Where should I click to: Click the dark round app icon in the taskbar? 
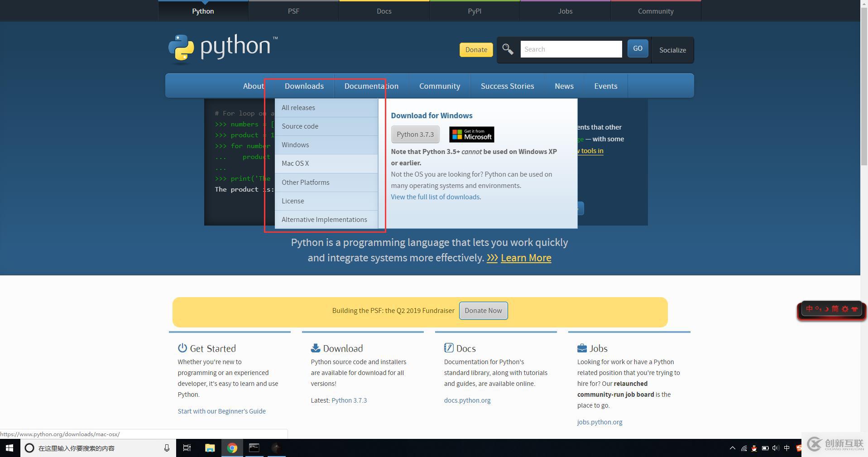click(x=276, y=448)
